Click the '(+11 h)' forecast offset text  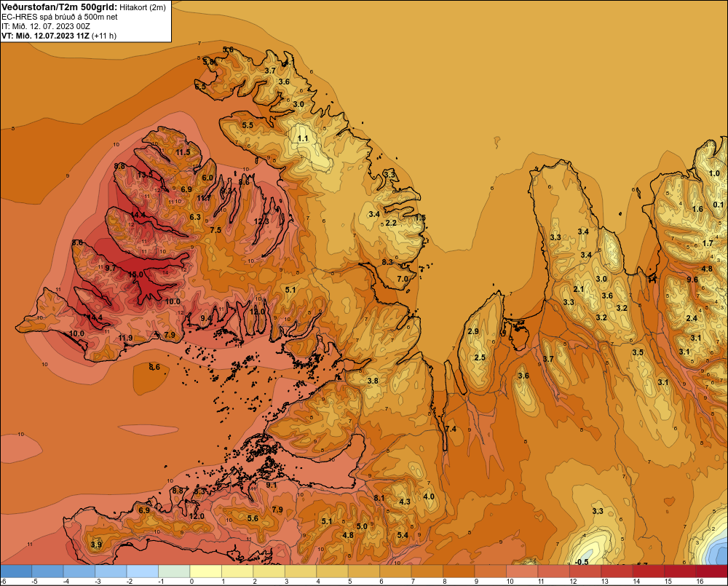[x=104, y=36]
